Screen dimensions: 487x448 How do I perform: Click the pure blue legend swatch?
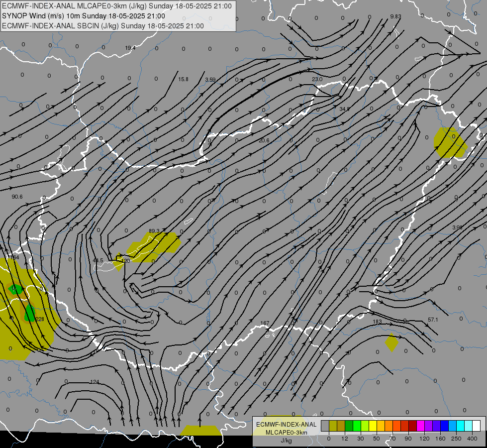coord(445,426)
